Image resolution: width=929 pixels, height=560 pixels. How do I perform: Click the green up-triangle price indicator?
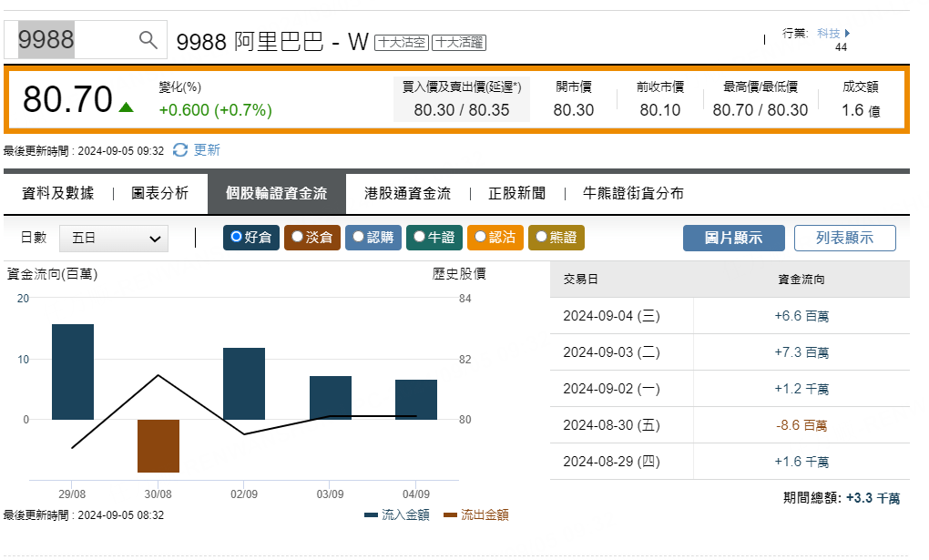[x=126, y=107]
